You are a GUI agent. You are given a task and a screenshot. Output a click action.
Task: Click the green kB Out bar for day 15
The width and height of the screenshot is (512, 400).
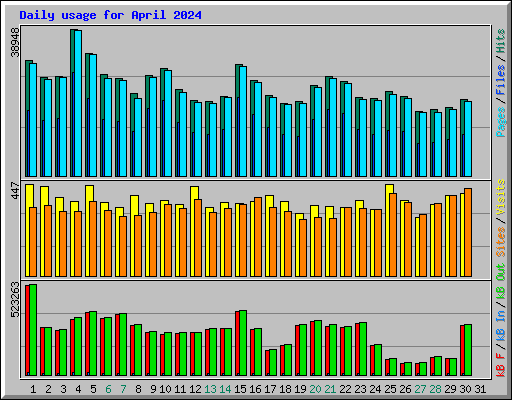(x=243, y=343)
